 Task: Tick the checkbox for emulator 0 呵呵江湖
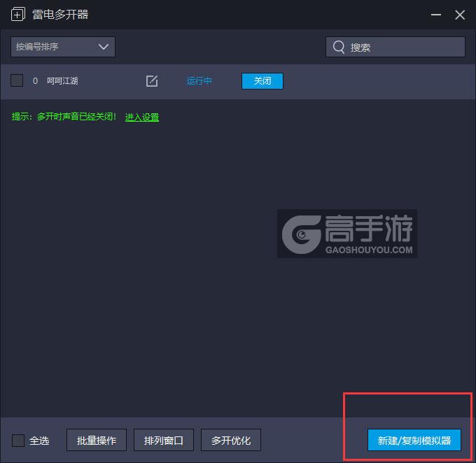point(17,80)
